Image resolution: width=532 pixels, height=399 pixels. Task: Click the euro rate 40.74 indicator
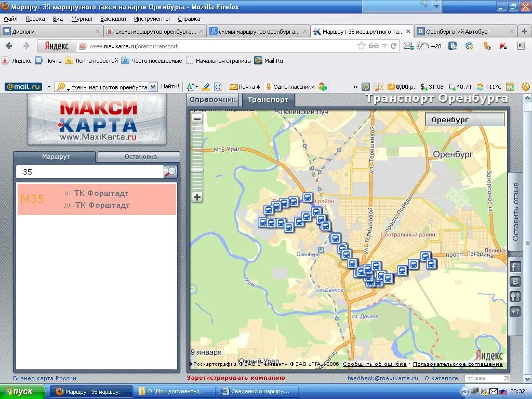pos(460,87)
